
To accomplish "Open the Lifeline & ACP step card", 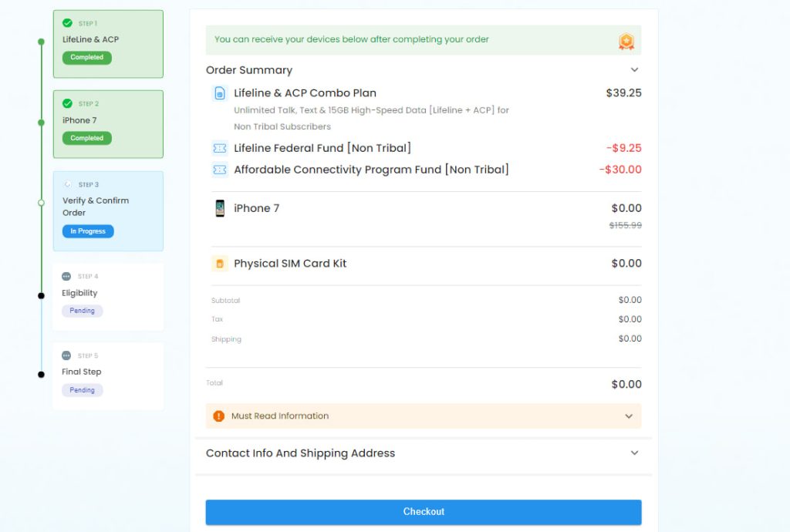I will 108,44.
